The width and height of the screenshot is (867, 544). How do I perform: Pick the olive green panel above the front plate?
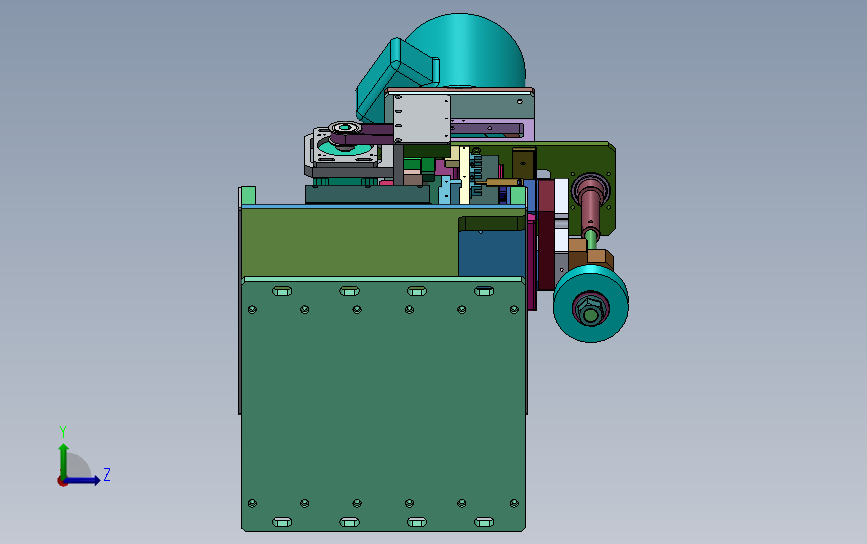coord(349,242)
